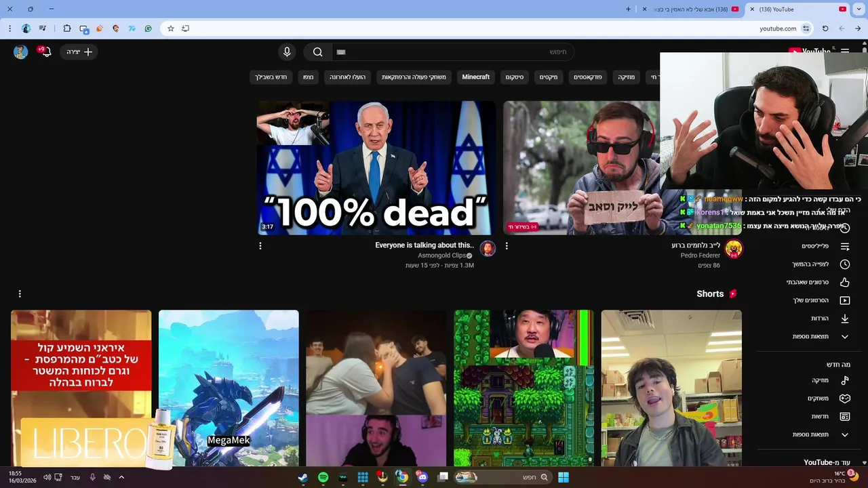The image size is (868, 488).
Task: Open the Shorts shelf three-dot options
Action: click(x=20, y=293)
